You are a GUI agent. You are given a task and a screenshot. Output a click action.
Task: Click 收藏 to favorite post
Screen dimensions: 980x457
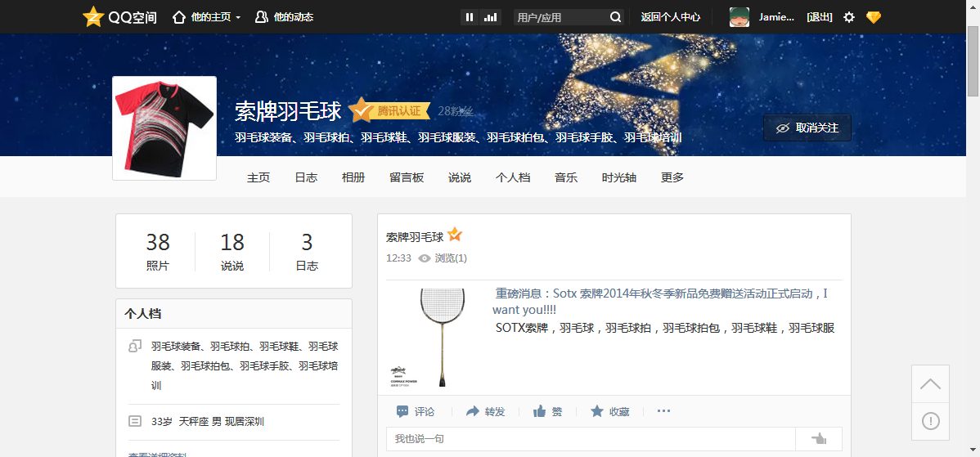pos(610,411)
